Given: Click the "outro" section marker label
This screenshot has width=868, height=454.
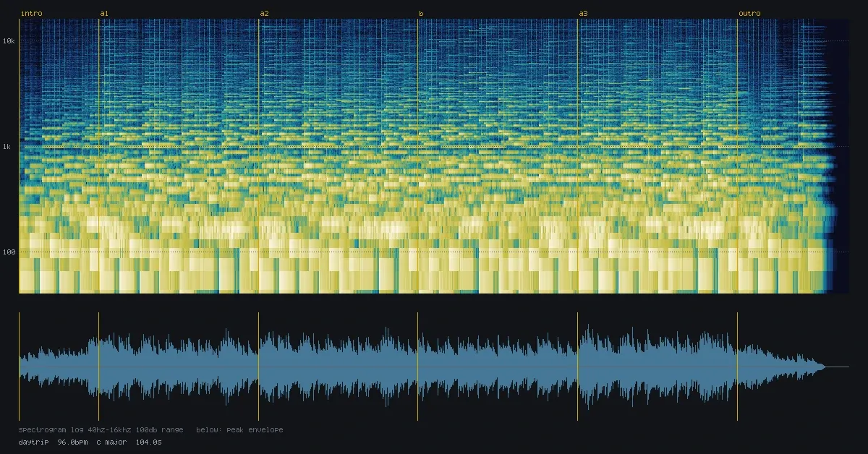Looking at the screenshot, I should [x=749, y=14].
